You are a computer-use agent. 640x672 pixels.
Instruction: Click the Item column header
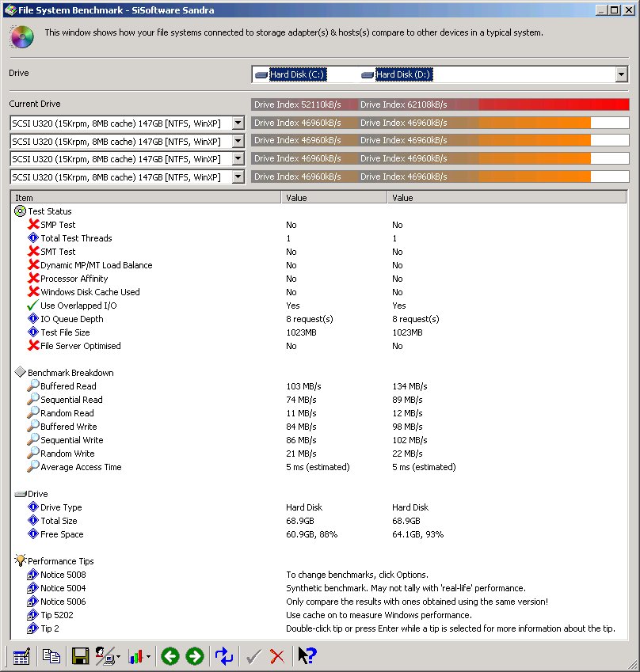click(146, 198)
